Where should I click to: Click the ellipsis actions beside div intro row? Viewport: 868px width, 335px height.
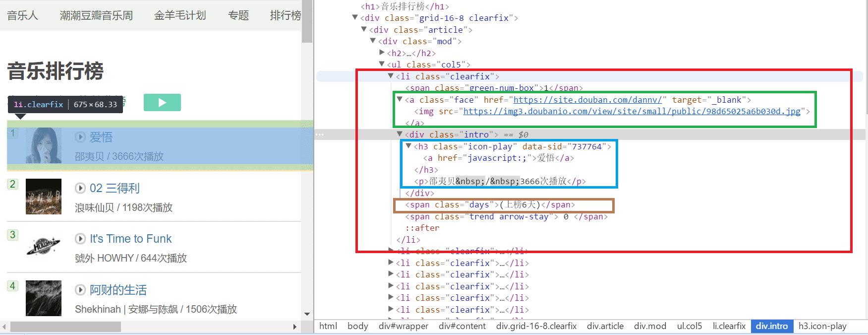point(320,134)
